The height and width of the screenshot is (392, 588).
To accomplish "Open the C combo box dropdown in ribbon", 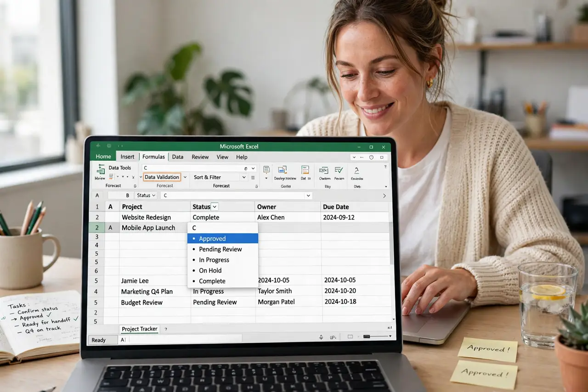I will point(253,168).
